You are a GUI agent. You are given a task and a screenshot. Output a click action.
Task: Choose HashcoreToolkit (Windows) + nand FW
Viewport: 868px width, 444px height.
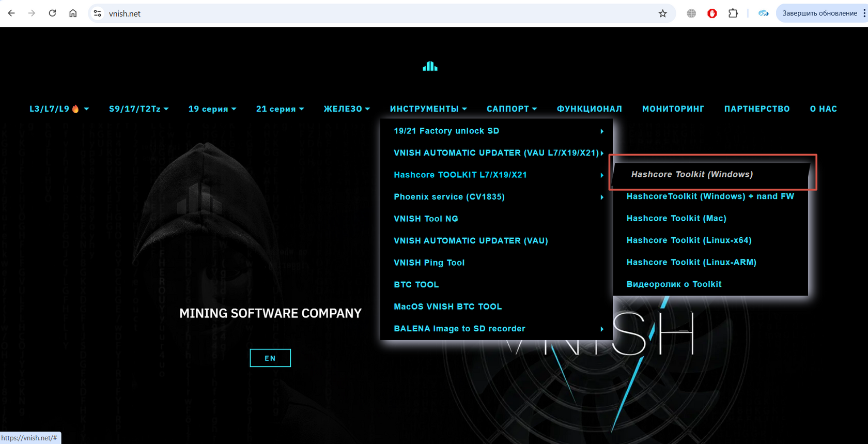click(710, 196)
